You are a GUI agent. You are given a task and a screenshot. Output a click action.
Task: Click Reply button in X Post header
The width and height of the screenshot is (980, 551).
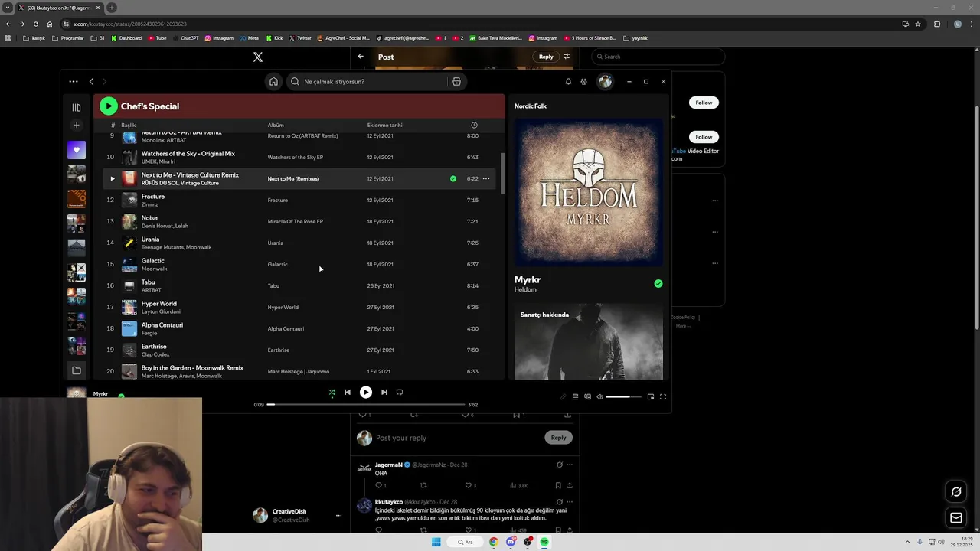point(546,57)
